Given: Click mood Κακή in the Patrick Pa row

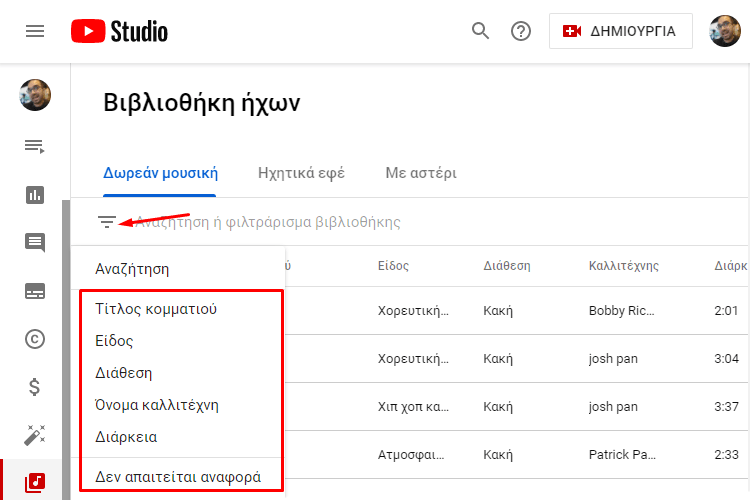Looking at the screenshot, I should point(498,455).
